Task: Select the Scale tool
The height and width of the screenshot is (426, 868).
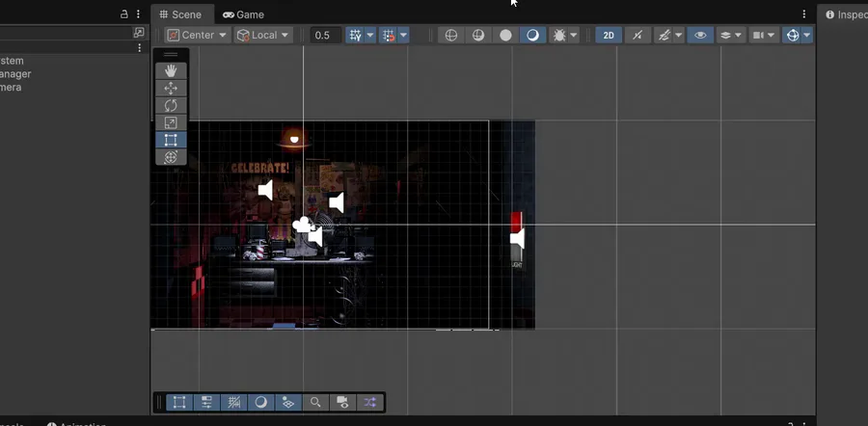Action: point(171,122)
